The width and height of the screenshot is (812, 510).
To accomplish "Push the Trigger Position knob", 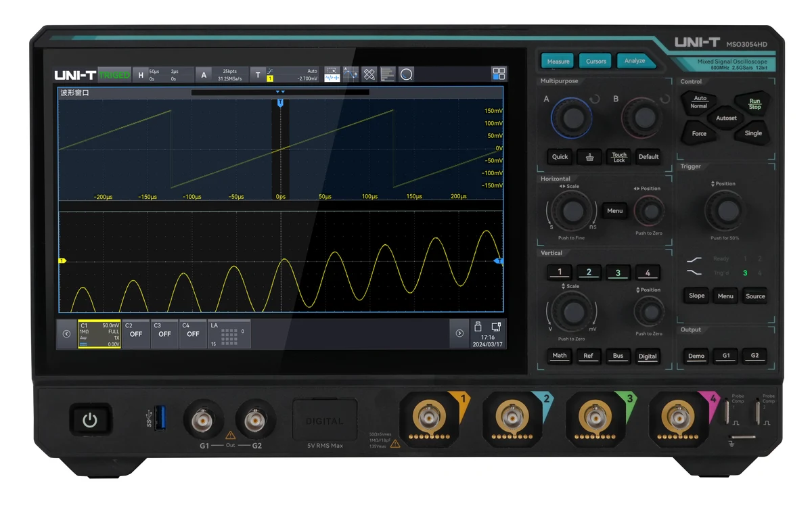I will point(724,210).
